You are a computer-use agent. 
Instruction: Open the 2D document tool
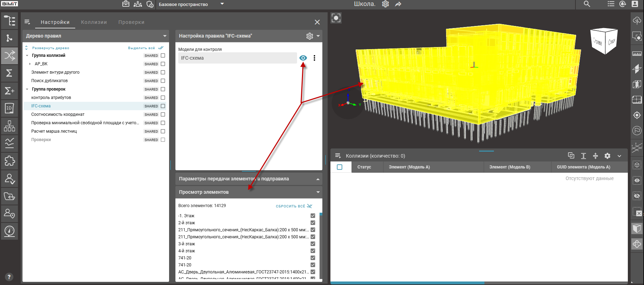click(x=9, y=108)
